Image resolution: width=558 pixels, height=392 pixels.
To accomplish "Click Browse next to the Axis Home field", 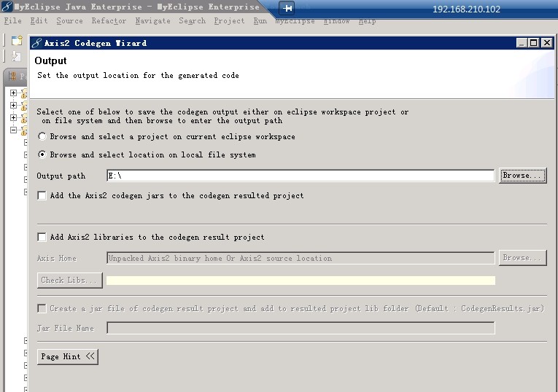I will tap(522, 258).
